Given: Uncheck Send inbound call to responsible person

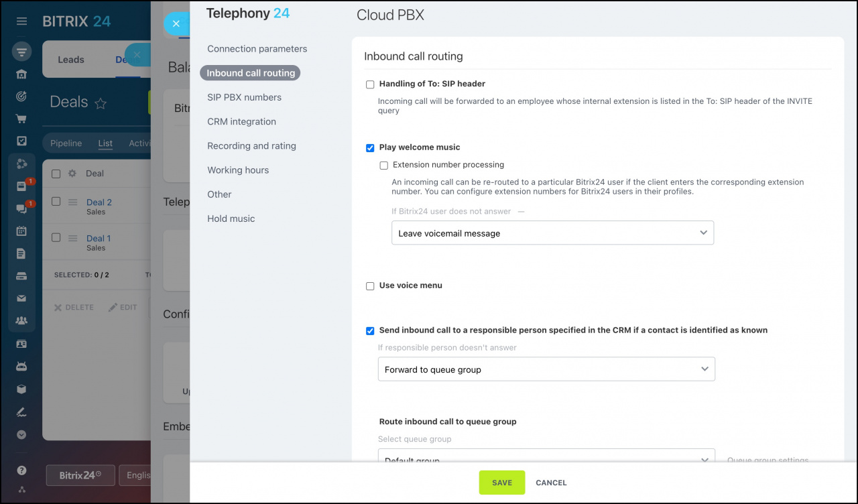Looking at the screenshot, I should (370, 330).
